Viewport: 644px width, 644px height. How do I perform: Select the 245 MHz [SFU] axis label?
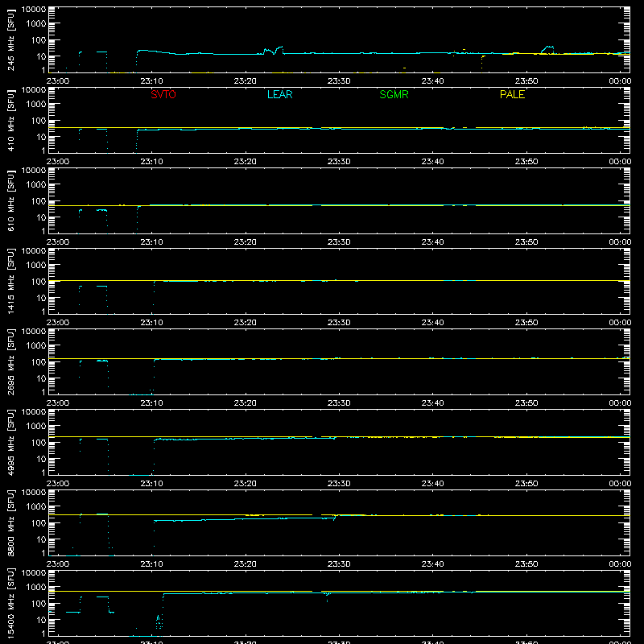pos(11,39)
